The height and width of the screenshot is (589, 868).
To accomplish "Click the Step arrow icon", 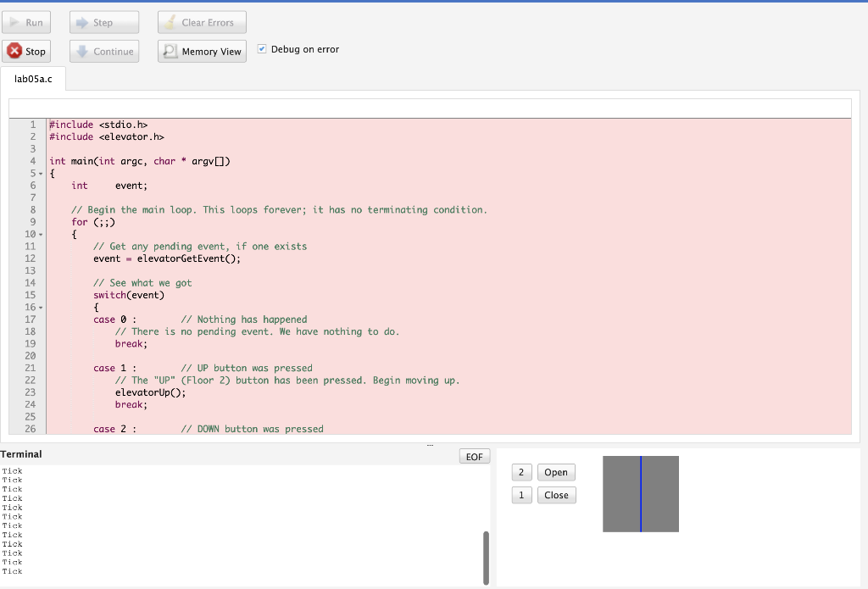I will pos(82,22).
